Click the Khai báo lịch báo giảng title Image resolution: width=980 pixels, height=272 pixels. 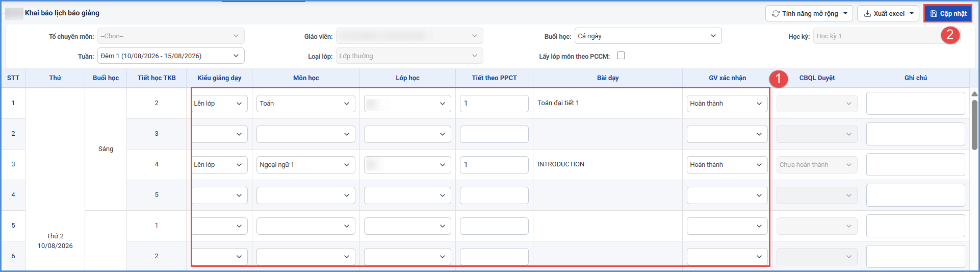click(62, 13)
